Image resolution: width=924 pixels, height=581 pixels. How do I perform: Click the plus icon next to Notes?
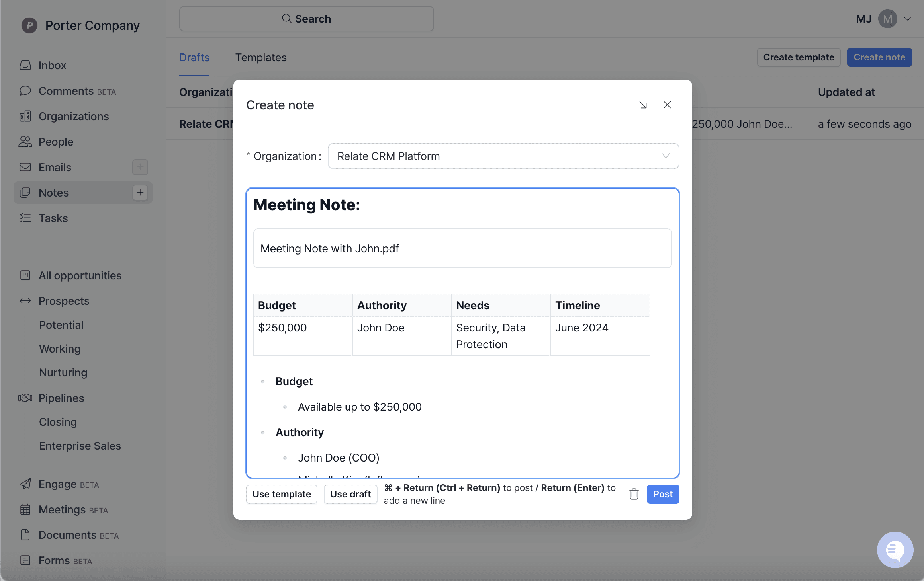pyautogui.click(x=140, y=193)
